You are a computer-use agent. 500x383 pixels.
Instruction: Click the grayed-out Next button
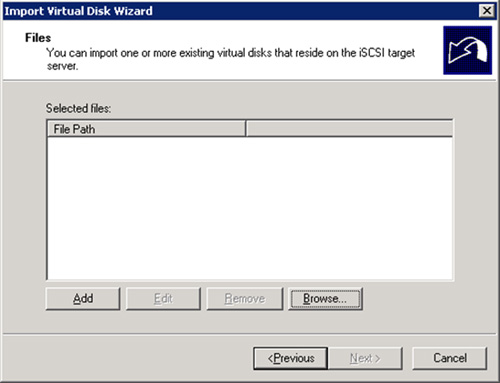pyautogui.click(x=365, y=358)
